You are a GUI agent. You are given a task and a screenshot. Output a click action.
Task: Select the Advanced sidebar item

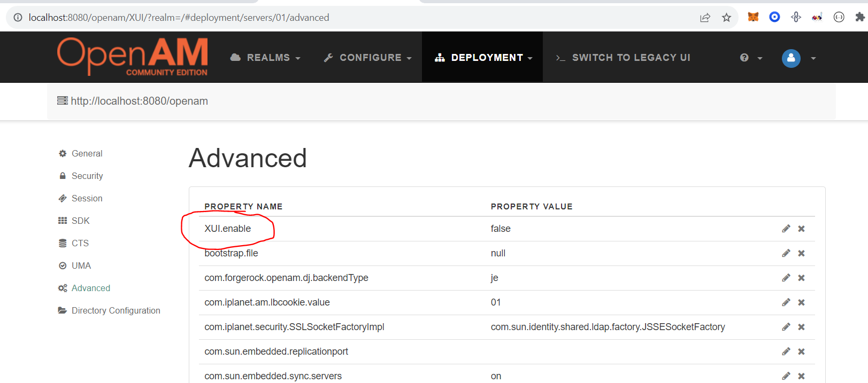point(84,288)
